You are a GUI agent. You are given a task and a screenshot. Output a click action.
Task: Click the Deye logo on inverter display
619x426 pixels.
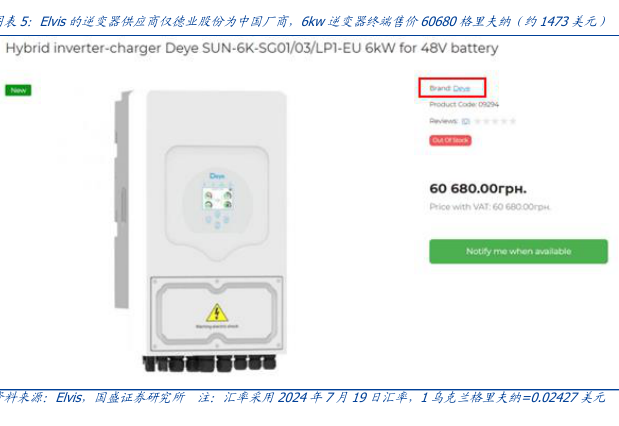217,176
